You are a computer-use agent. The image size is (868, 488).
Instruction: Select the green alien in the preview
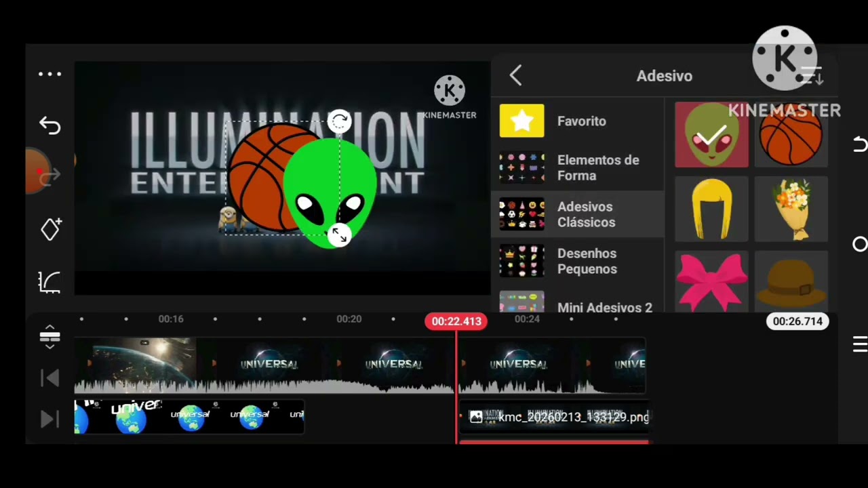point(330,193)
